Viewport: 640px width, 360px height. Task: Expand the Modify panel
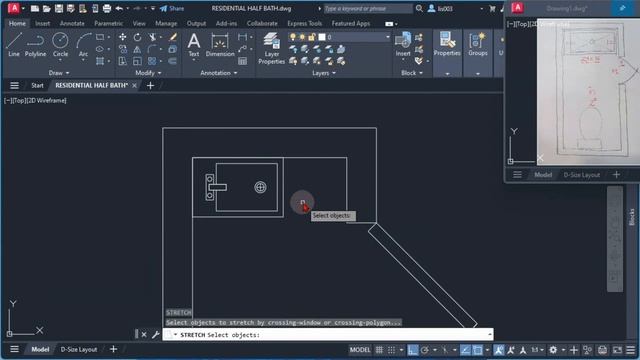[148, 73]
